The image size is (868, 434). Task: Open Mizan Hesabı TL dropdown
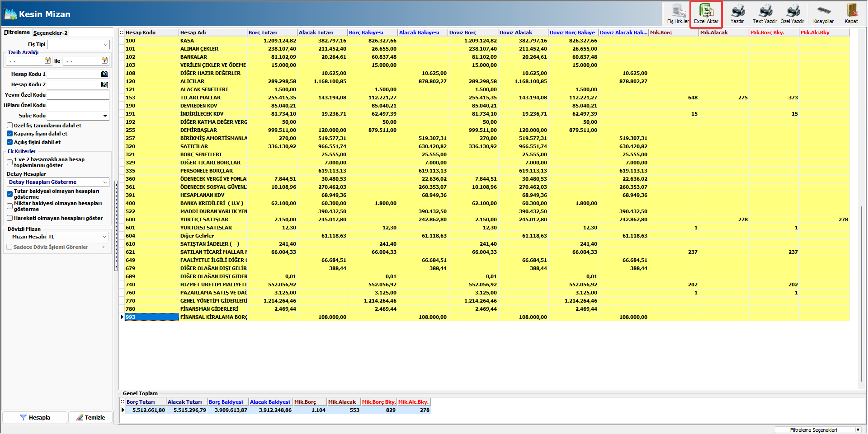pyautogui.click(x=78, y=237)
